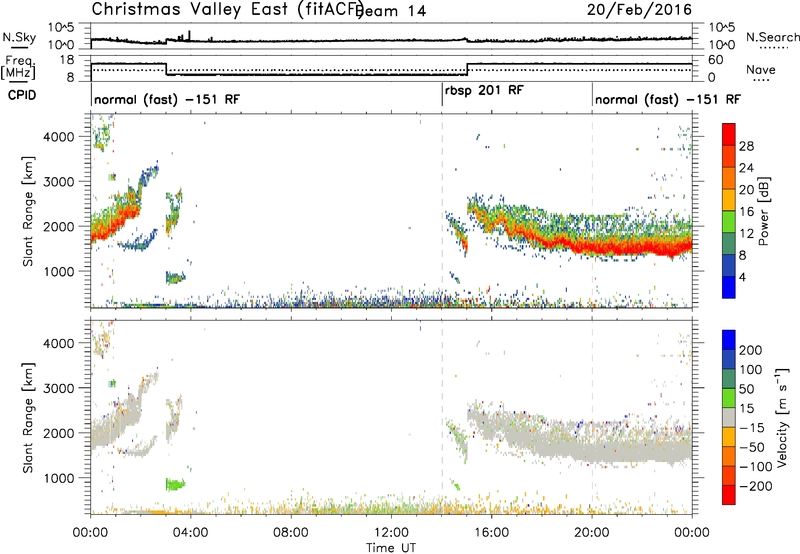Click the last 'normal (fast) -151 RF' label
Screen dimensions: 800x554
coord(668,99)
